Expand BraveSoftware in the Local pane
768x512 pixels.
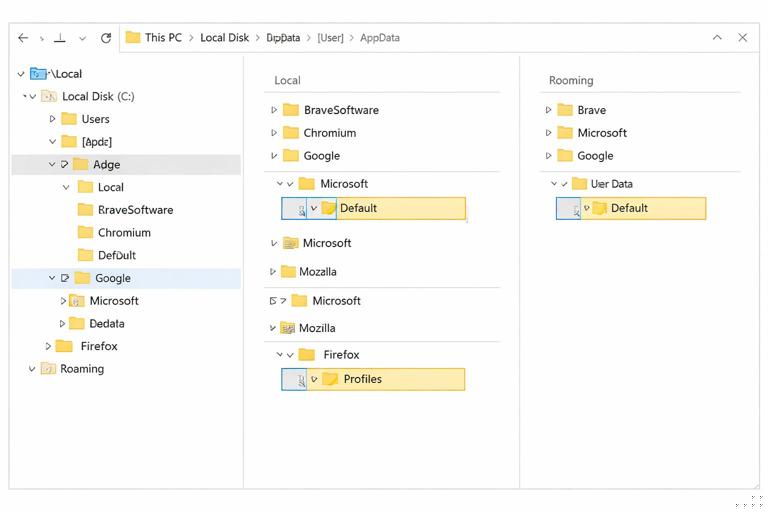click(x=274, y=110)
